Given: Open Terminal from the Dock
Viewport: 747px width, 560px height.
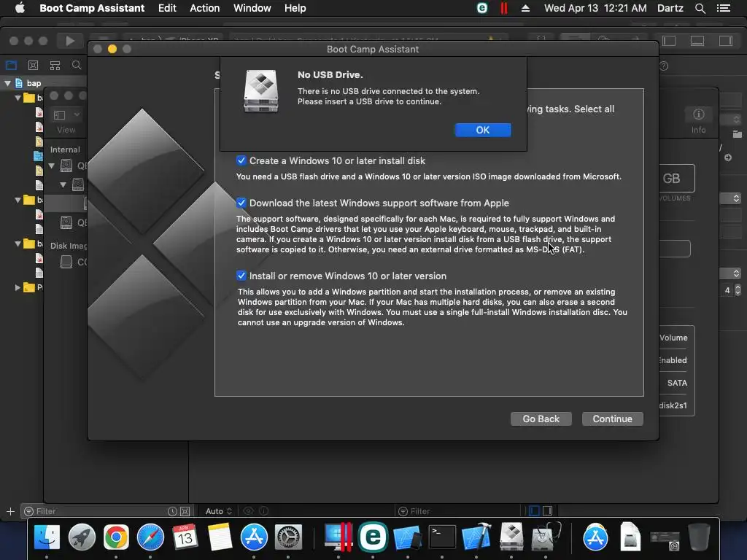Looking at the screenshot, I should pos(441,537).
